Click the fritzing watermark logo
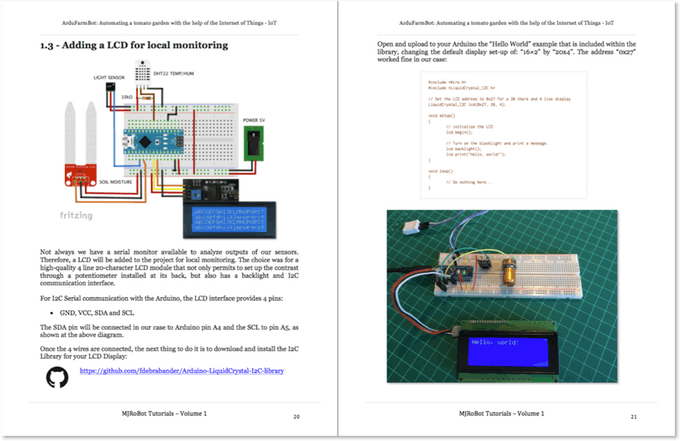This screenshot has width=680, height=441. [x=76, y=215]
